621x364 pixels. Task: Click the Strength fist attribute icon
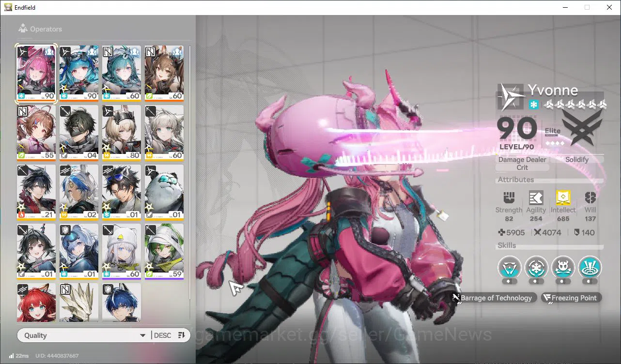tap(509, 198)
